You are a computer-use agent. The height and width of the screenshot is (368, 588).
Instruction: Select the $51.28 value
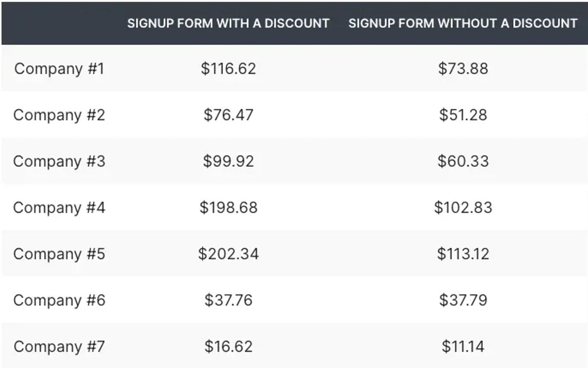pos(463,115)
